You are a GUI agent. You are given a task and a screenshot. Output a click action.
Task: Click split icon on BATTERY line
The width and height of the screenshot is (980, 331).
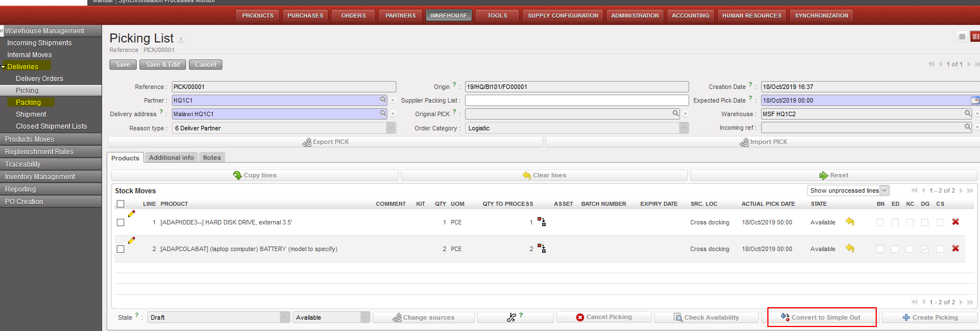tap(542, 248)
